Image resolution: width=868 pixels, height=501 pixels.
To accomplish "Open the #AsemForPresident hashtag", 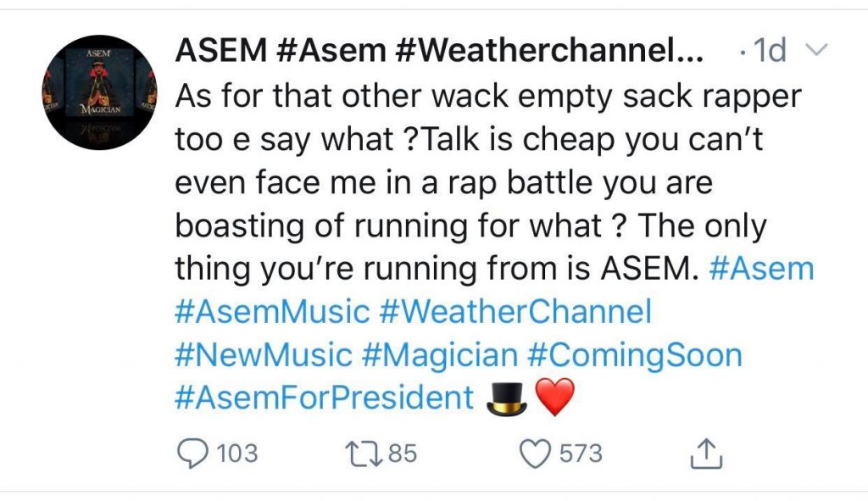I will click(x=324, y=397).
